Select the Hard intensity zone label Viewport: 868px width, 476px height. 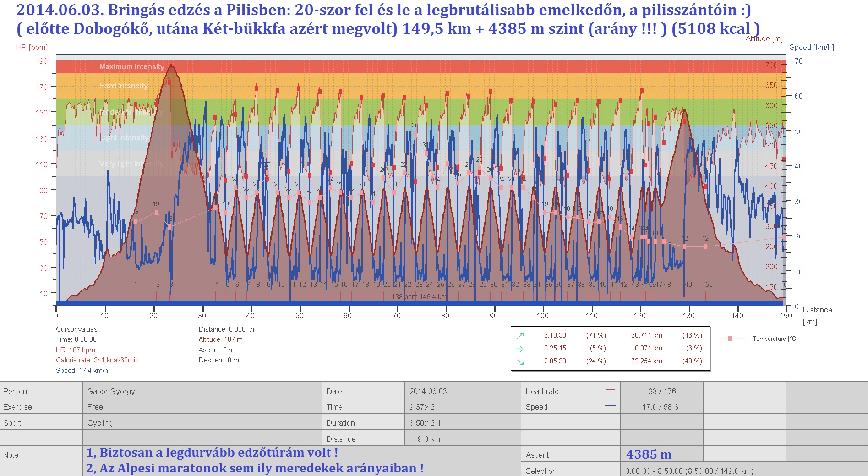tap(124, 86)
